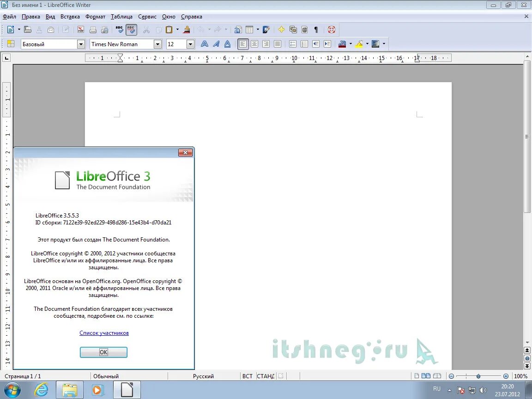
Task: Set paragraph alignment to left
Action: (243, 44)
